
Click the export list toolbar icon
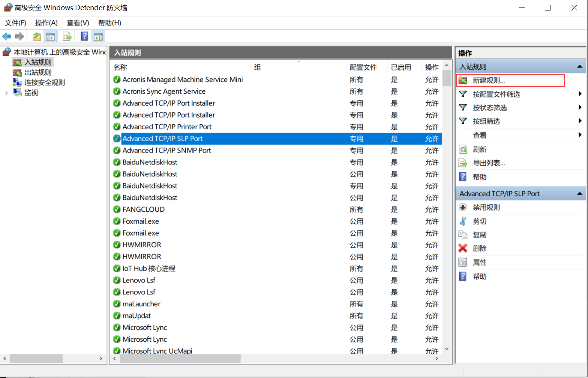[67, 36]
